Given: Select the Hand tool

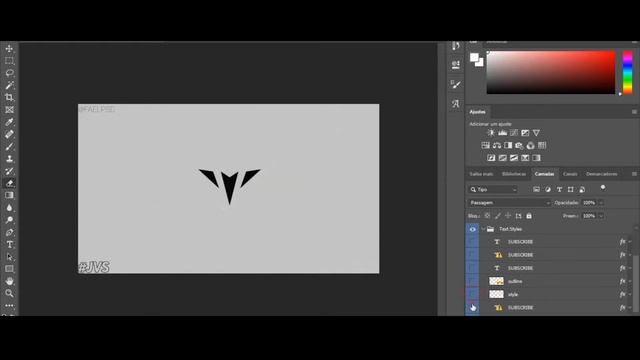Looking at the screenshot, I should point(9,281).
